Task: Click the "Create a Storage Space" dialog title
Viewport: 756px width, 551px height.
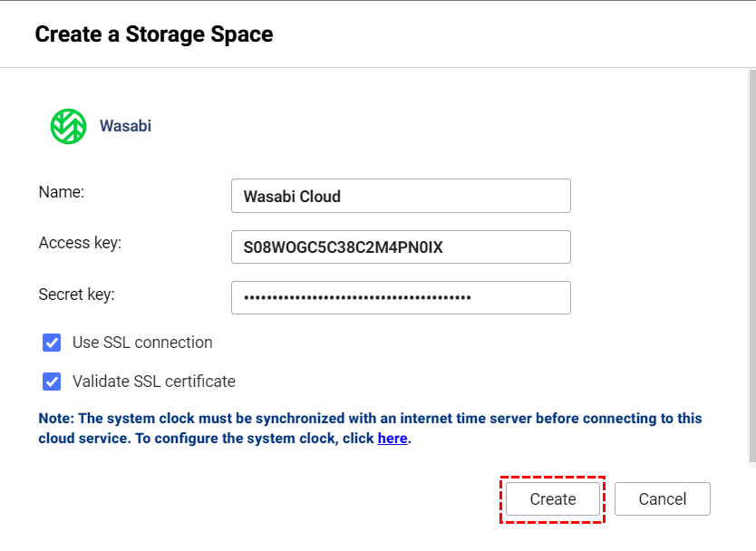Action: pyautogui.click(x=154, y=35)
